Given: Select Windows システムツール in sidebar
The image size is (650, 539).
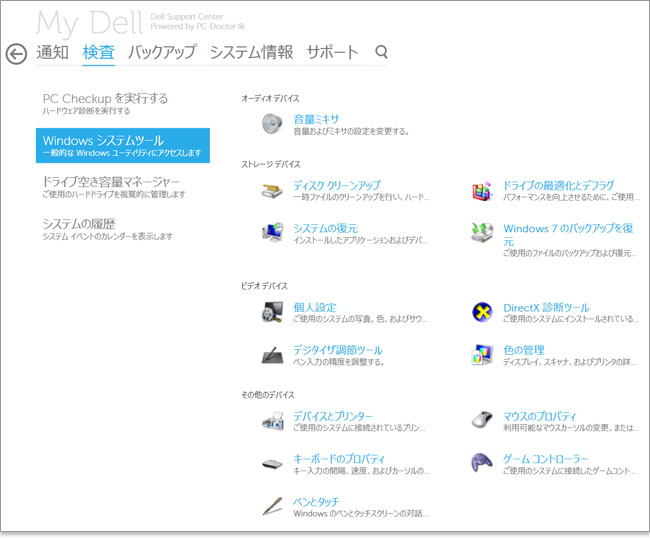Looking at the screenshot, I should tap(123, 146).
